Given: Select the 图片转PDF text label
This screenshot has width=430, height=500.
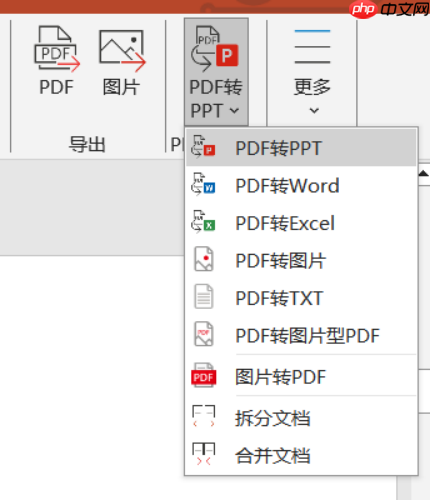Looking at the screenshot, I should point(280,377).
